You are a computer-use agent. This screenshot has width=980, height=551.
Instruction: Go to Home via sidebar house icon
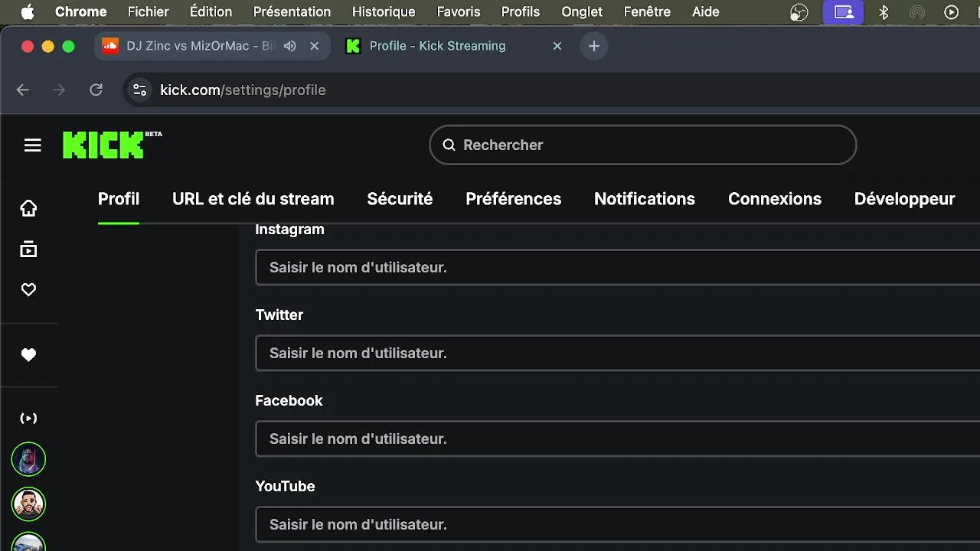[28, 208]
